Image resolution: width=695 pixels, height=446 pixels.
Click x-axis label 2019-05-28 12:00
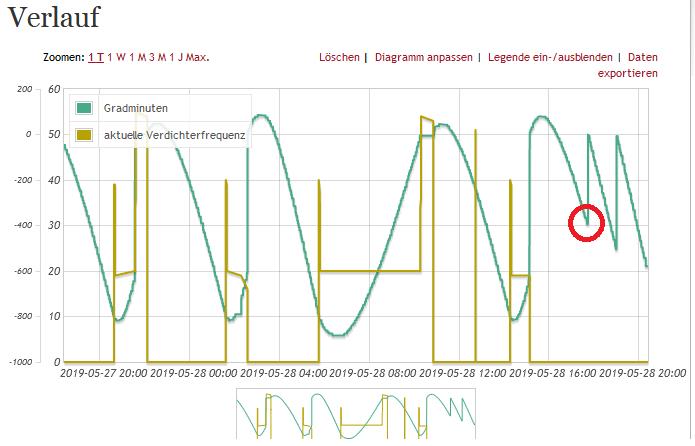(x=463, y=373)
